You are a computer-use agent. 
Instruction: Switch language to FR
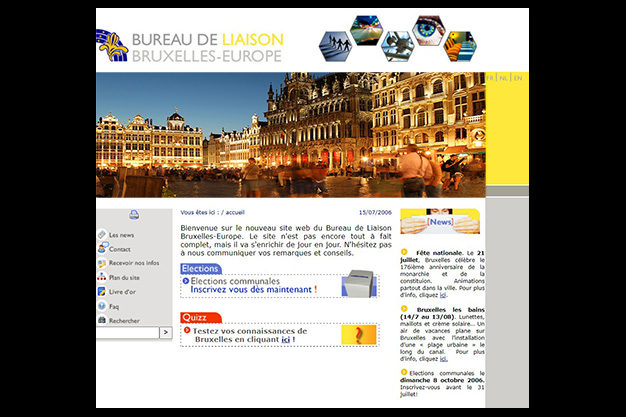click(491, 78)
